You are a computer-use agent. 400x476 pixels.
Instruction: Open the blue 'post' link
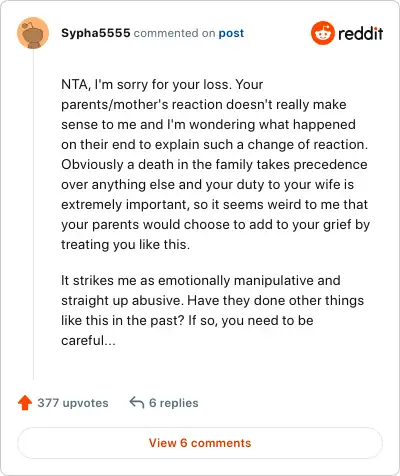tap(231, 33)
